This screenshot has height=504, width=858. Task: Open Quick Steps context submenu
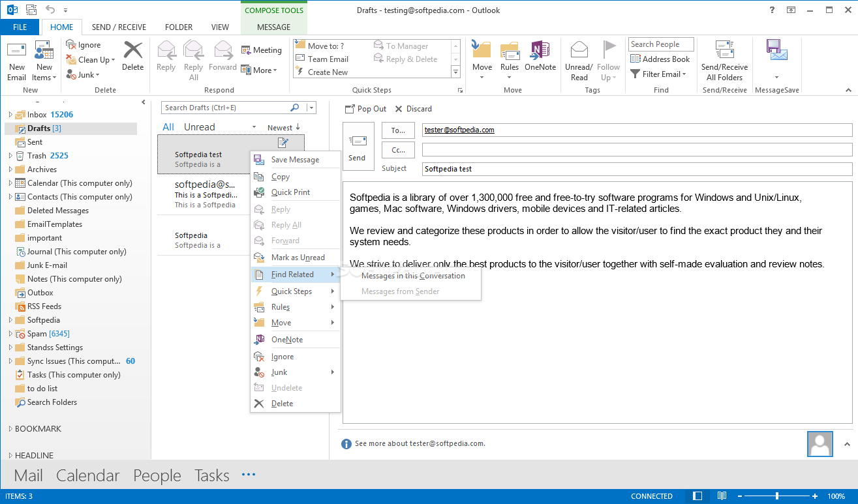(x=296, y=291)
